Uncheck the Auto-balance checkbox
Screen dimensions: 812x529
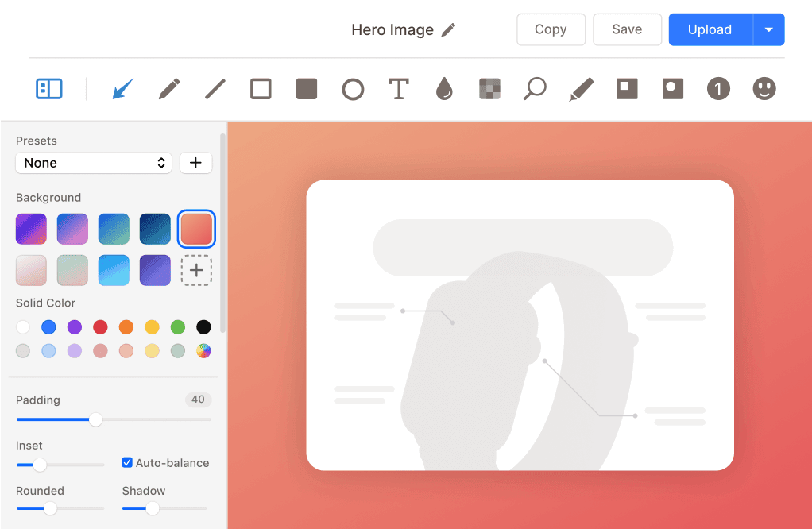127,463
